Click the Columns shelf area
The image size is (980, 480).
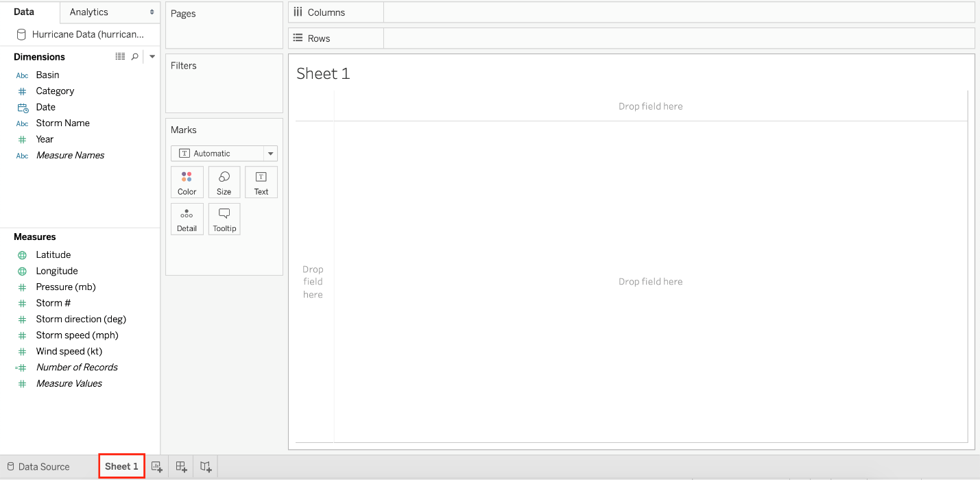[678, 12]
